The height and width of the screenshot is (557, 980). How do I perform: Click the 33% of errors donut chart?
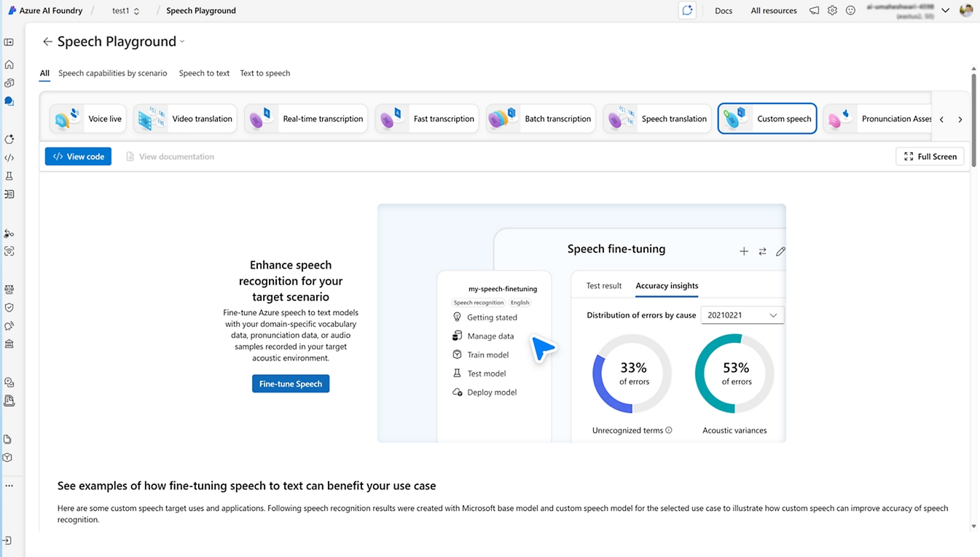632,374
